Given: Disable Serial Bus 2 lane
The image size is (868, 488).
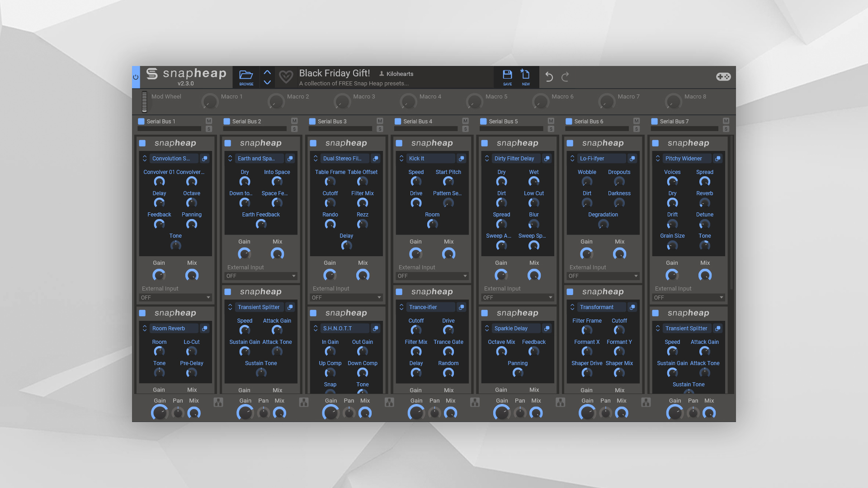Looking at the screenshot, I should point(226,122).
